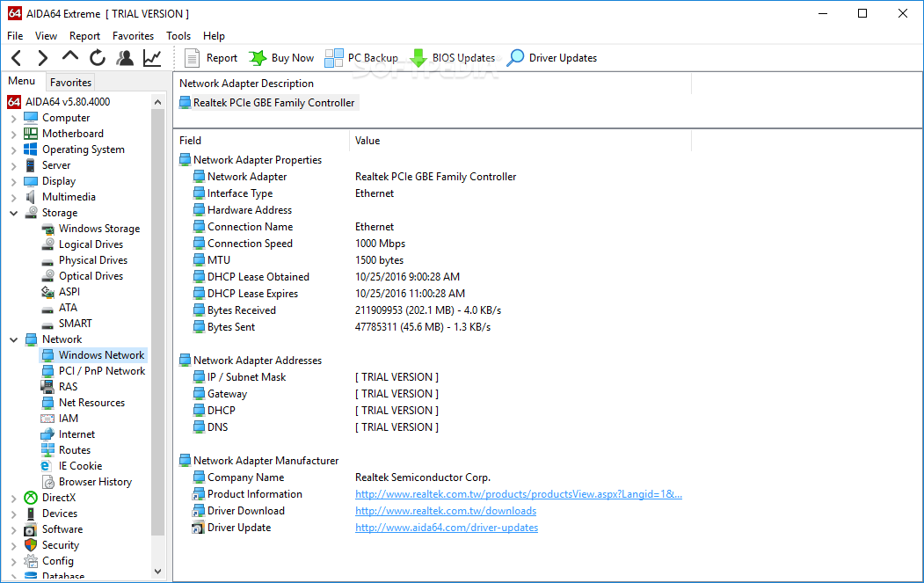The width and height of the screenshot is (924, 583).
Task: Expand the Motherboard tree node
Action: (x=13, y=135)
